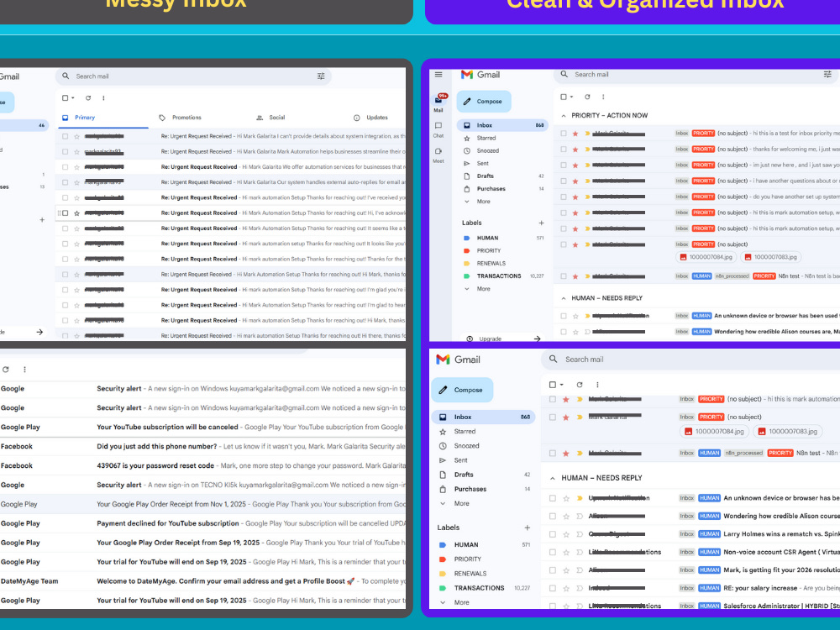Viewport: 840px width, 630px height.
Task: Open attachment 1000007083.jpg in lower clean inbox
Action: click(x=788, y=431)
